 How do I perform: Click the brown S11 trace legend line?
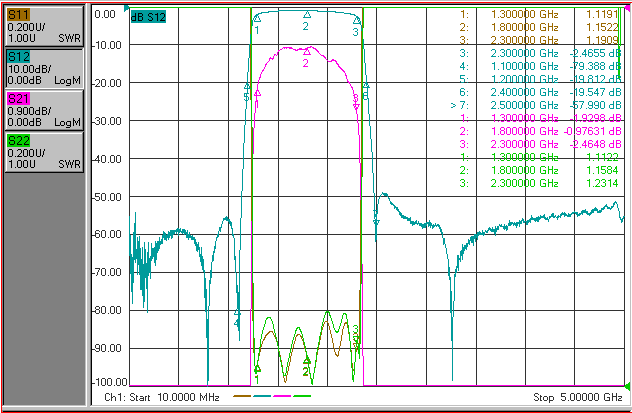tap(242, 396)
